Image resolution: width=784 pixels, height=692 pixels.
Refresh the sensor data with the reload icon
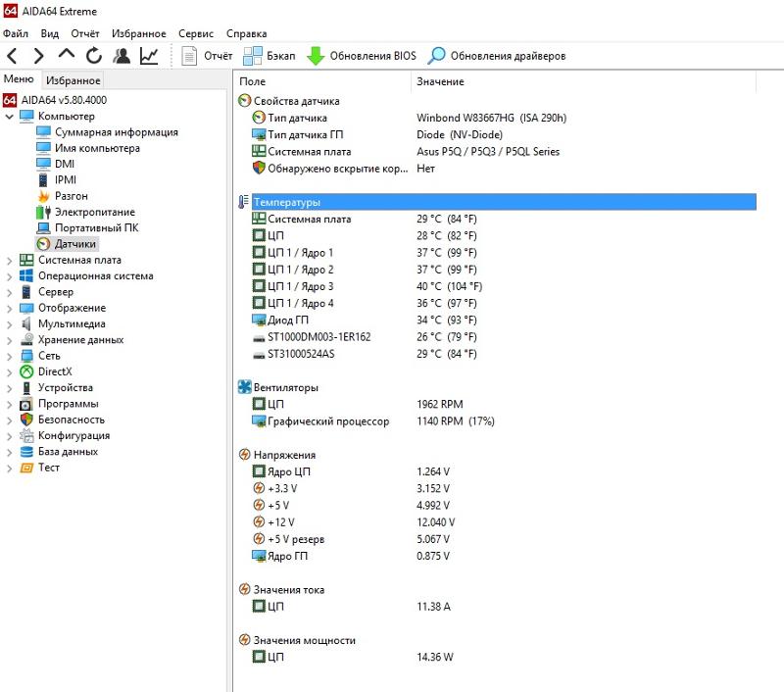93,56
